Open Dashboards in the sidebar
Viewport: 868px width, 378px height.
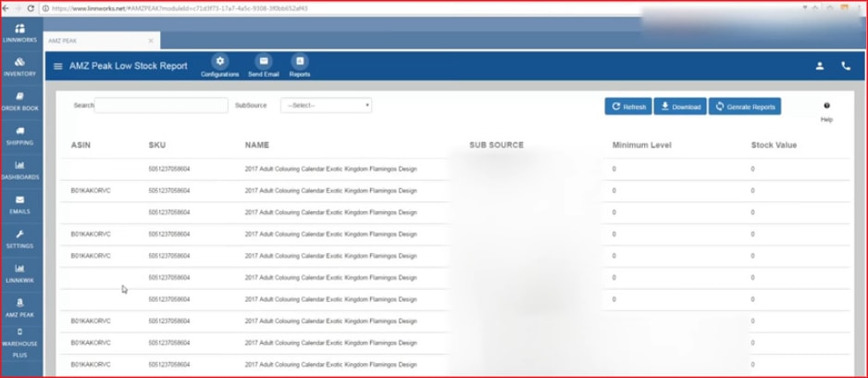20,170
